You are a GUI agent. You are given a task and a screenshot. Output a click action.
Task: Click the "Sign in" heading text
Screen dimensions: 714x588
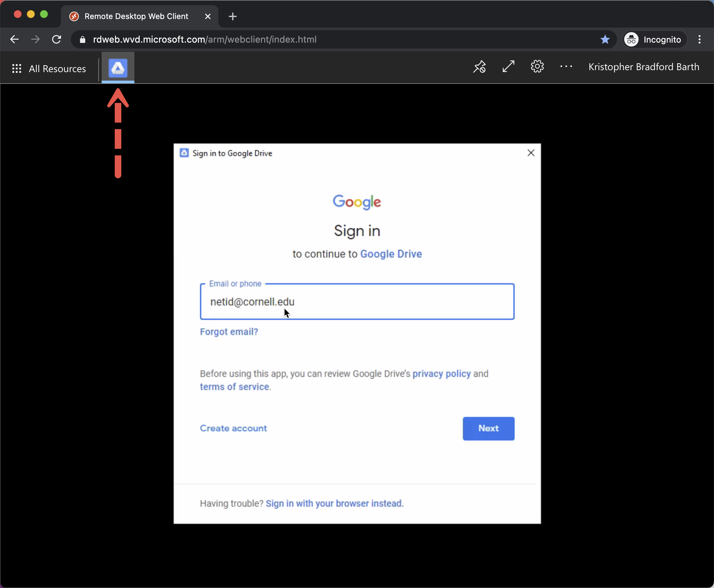point(357,231)
